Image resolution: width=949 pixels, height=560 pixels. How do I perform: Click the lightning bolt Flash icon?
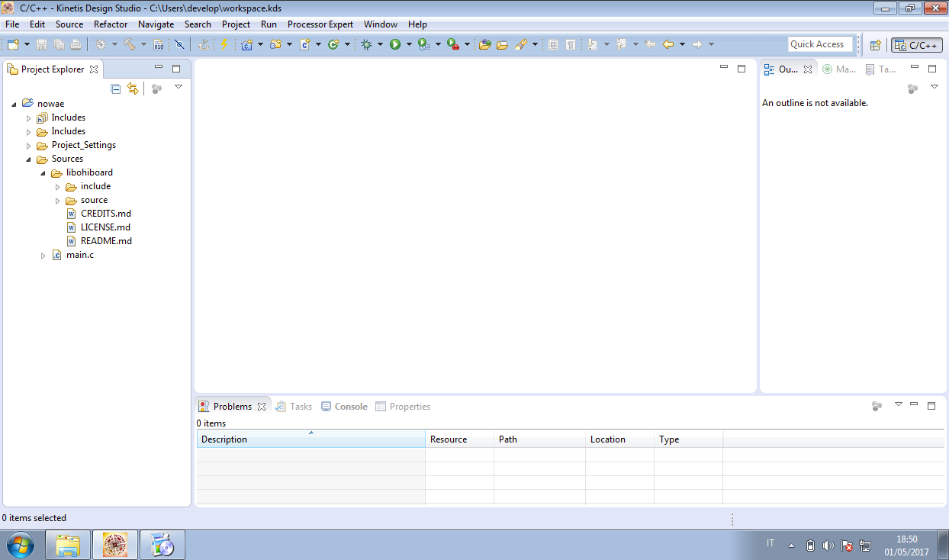pyautogui.click(x=224, y=44)
